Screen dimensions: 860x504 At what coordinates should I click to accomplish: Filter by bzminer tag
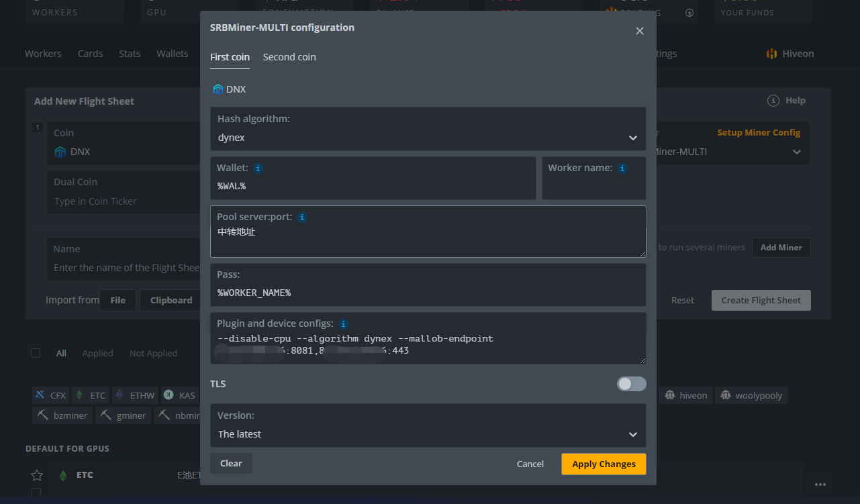tap(62, 415)
